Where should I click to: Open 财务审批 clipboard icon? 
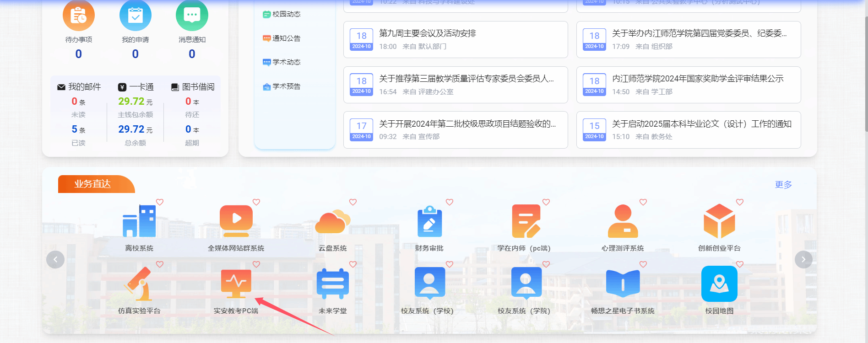click(x=429, y=222)
